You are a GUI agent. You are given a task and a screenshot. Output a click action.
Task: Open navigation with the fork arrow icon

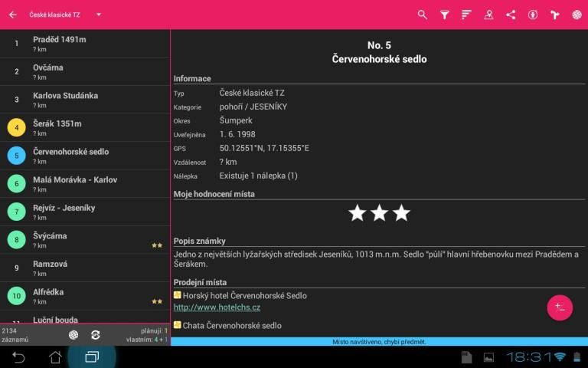pyautogui.click(x=555, y=15)
